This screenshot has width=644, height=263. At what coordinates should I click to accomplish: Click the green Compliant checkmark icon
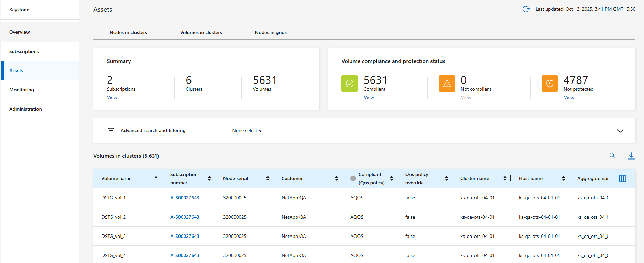[349, 84]
